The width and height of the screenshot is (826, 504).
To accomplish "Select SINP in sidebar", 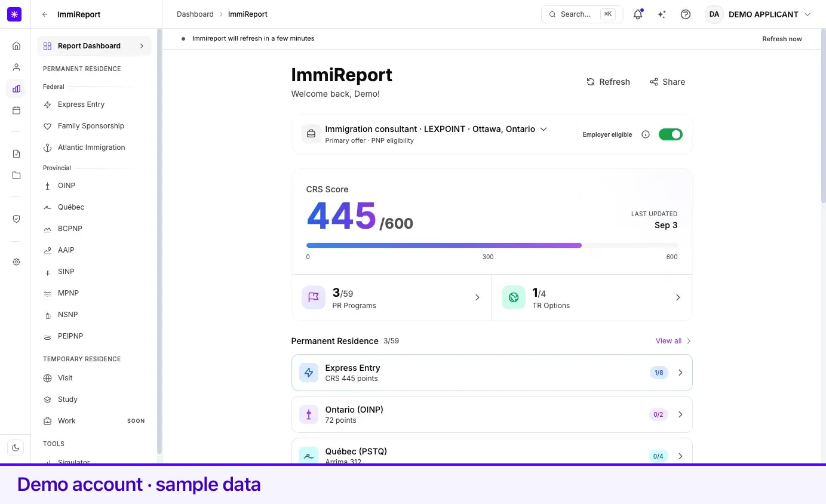I will (94, 272).
